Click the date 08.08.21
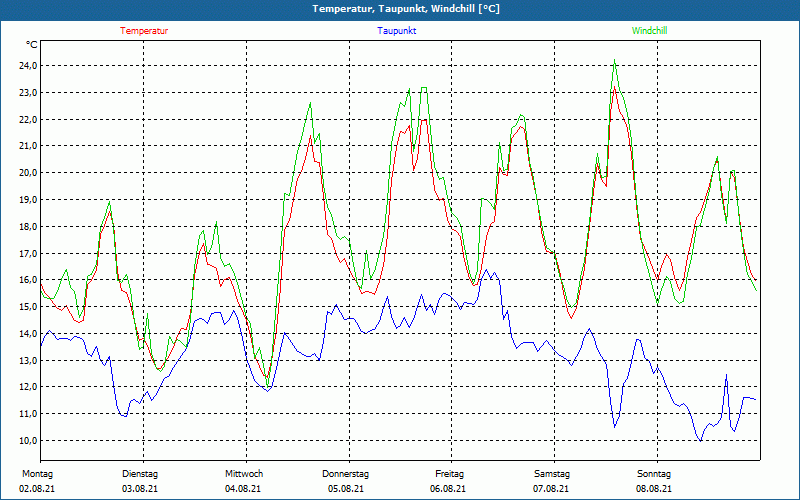This screenshot has width=800, height=500. pyautogui.click(x=654, y=489)
